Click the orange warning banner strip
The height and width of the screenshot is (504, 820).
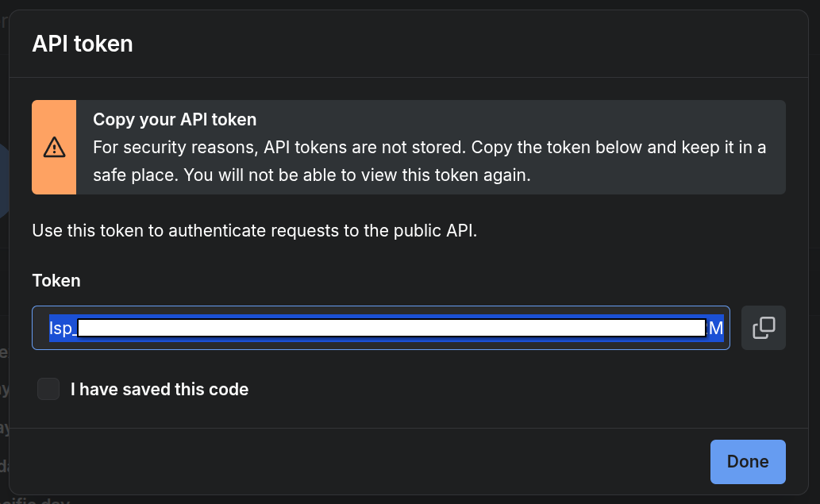point(55,148)
